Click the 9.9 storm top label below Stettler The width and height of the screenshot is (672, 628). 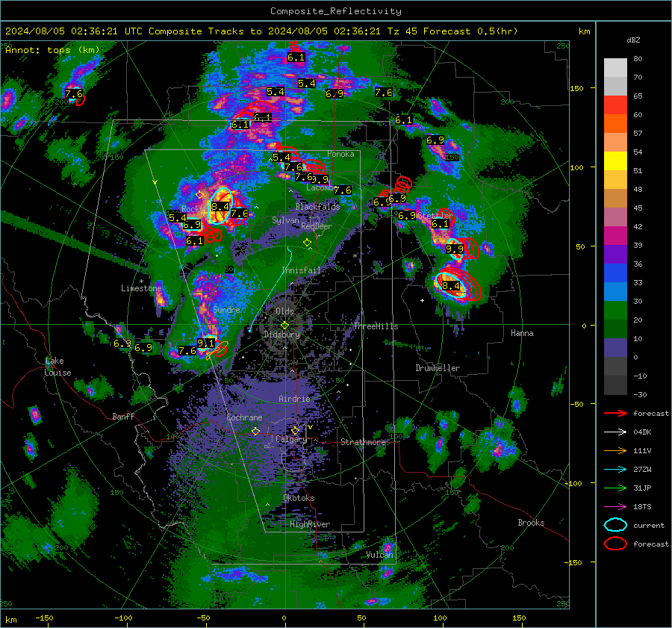pyautogui.click(x=455, y=249)
